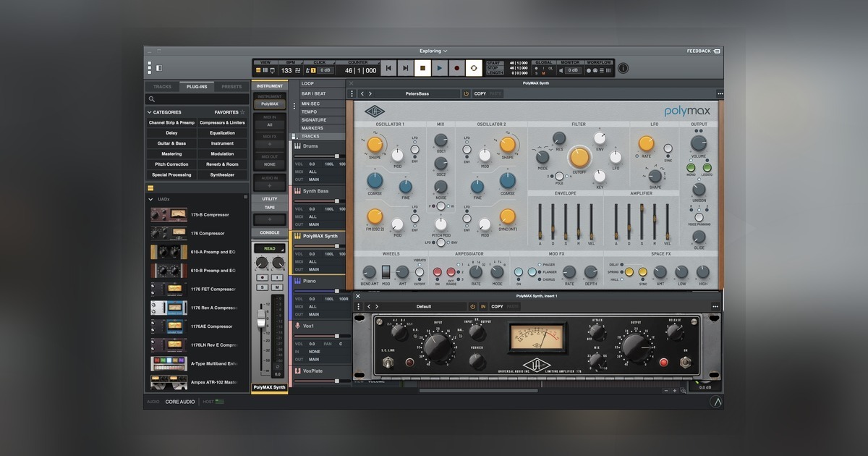This screenshot has width=868, height=456.
Task: Adjust the horizontal timeline scrollbar
Action: [479, 391]
